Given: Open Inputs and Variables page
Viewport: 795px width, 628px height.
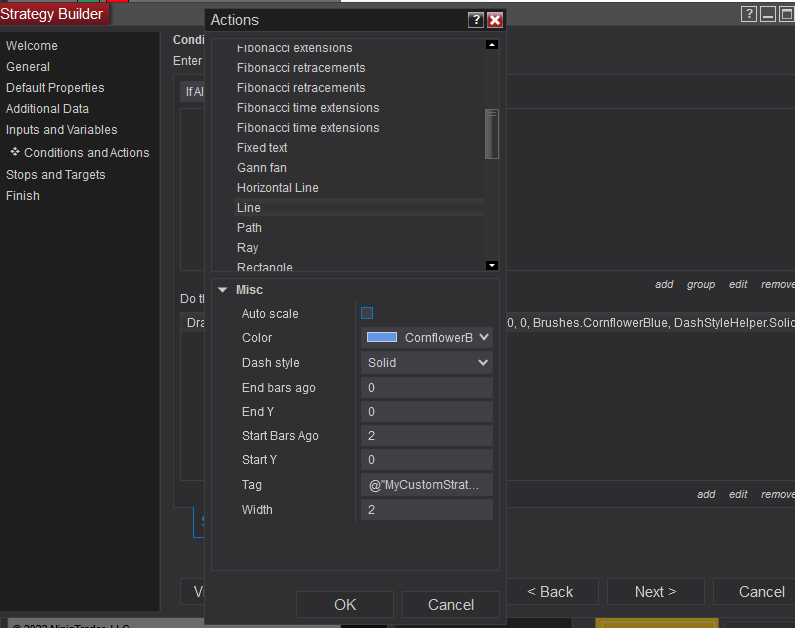Looking at the screenshot, I should point(61,130).
